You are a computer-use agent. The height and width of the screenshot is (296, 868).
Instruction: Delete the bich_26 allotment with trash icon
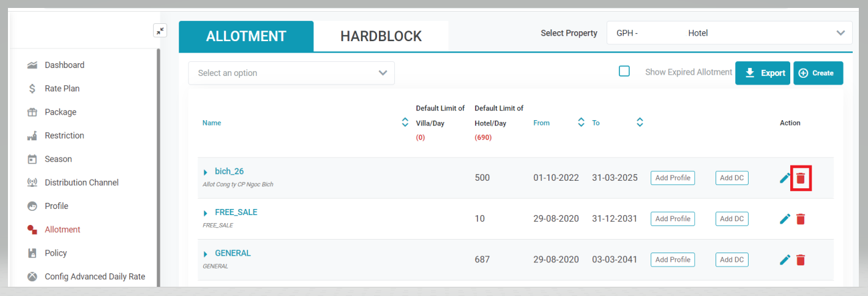point(801,178)
